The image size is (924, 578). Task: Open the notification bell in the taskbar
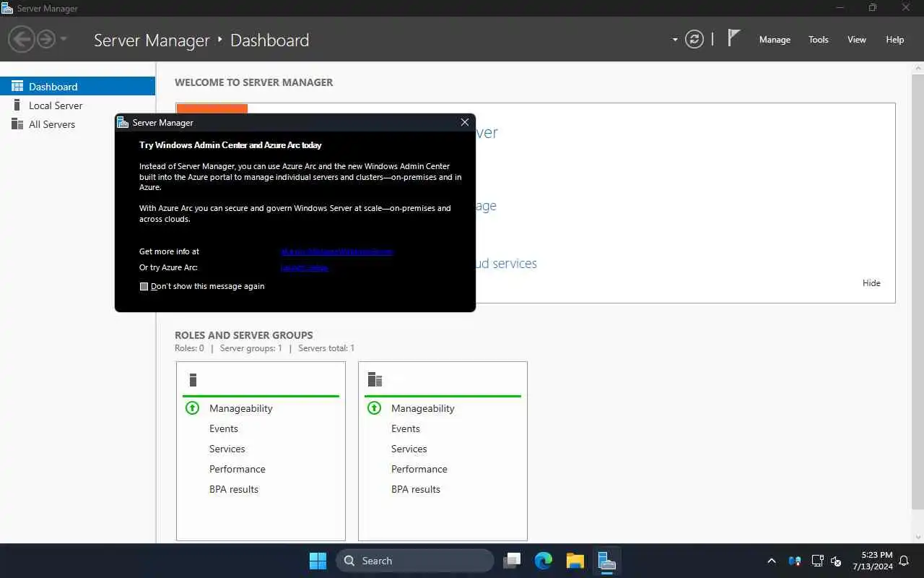point(904,561)
